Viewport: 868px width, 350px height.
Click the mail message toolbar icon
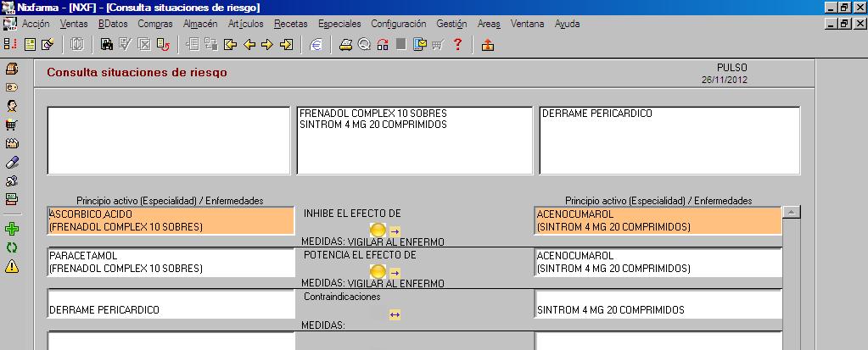(x=420, y=44)
